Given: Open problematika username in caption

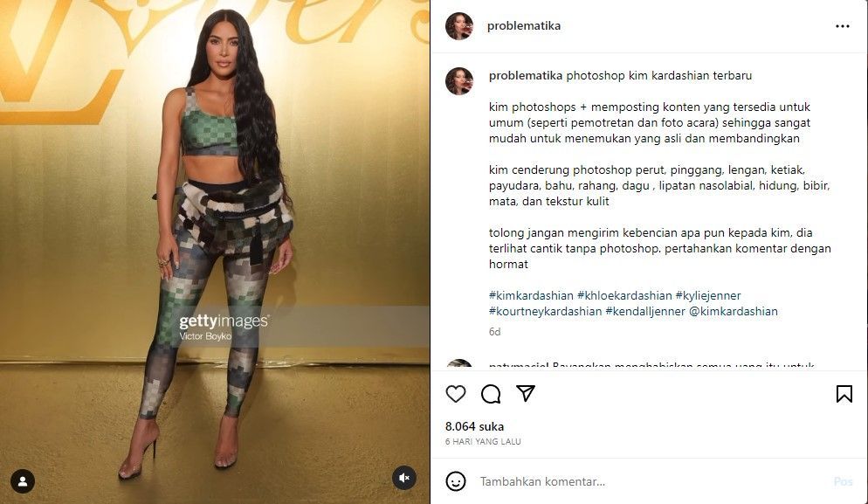Looking at the screenshot, I should click(526, 75).
